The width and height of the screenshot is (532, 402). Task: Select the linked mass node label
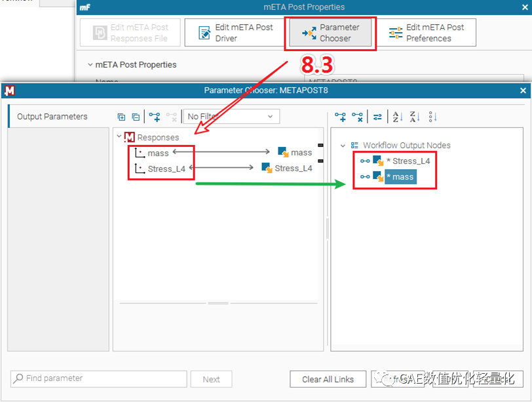pyautogui.click(x=301, y=152)
